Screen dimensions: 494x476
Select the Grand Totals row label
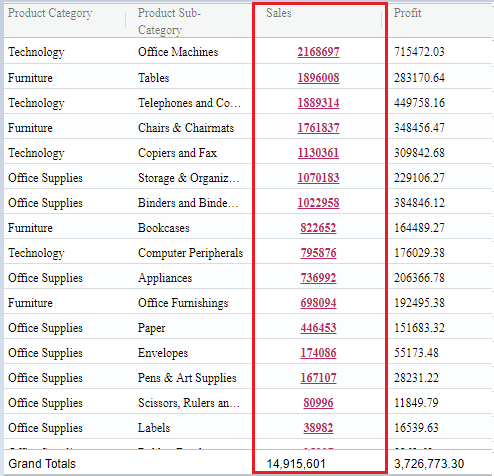click(42, 464)
